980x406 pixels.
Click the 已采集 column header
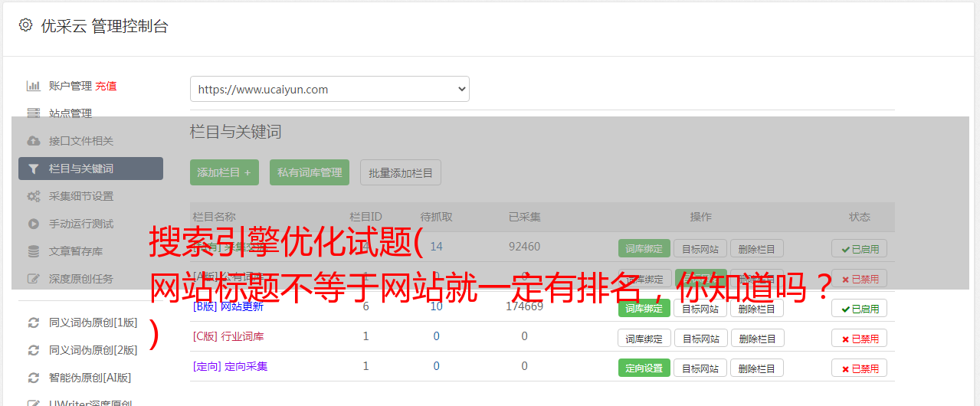point(524,217)
